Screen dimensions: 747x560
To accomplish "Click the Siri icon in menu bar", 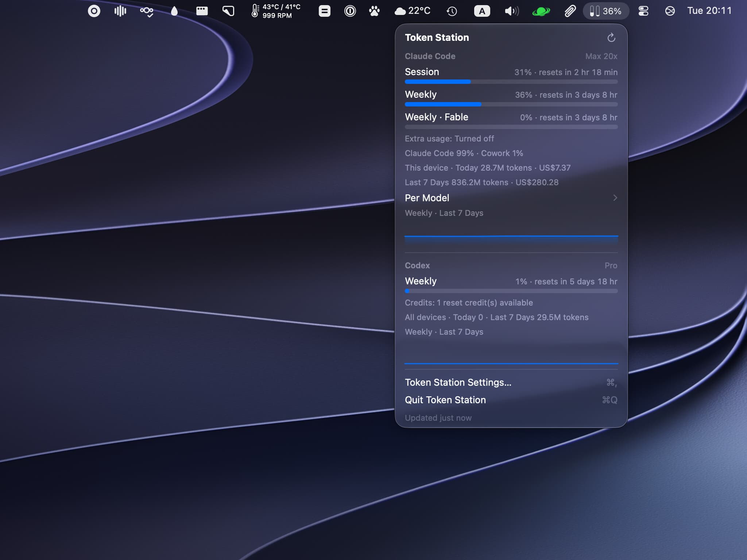I will coord(670,11).
